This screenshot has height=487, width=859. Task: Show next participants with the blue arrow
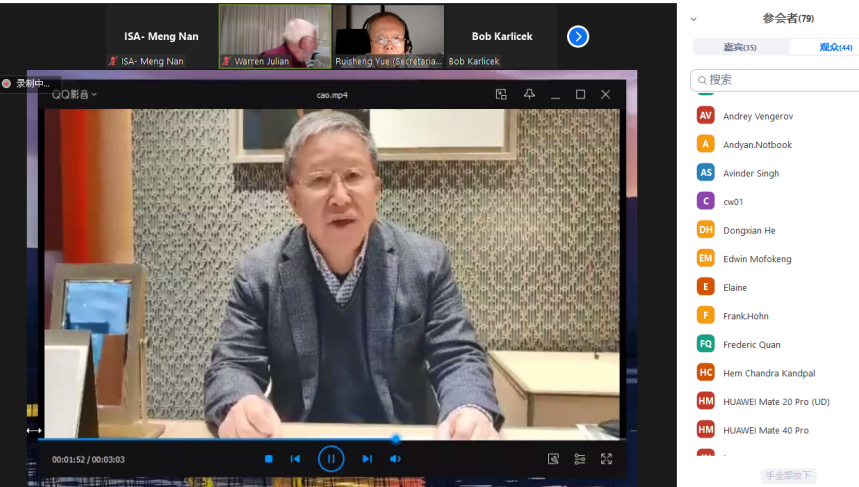click(578, 37)
